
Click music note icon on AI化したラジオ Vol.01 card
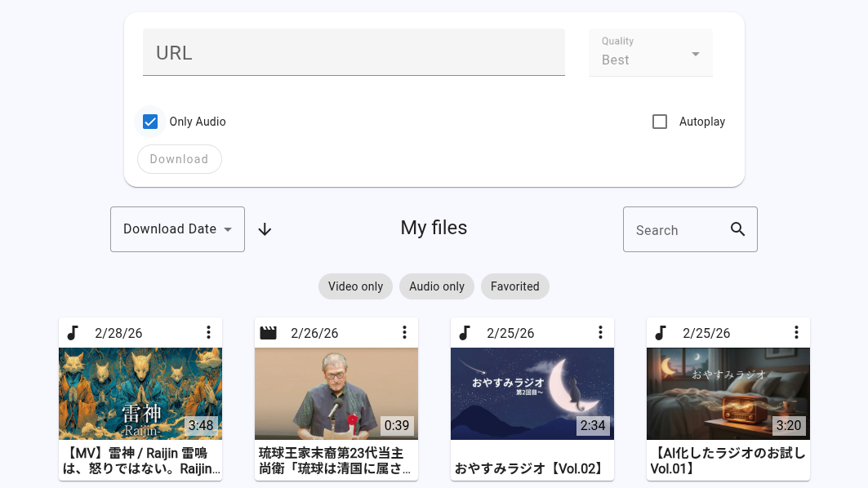(x=661, y=333)
